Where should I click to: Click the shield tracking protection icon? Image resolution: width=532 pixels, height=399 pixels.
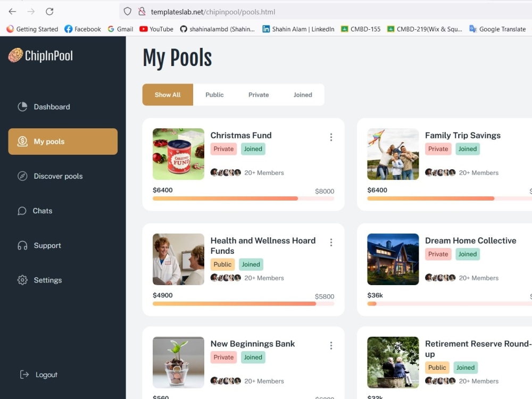128,12
